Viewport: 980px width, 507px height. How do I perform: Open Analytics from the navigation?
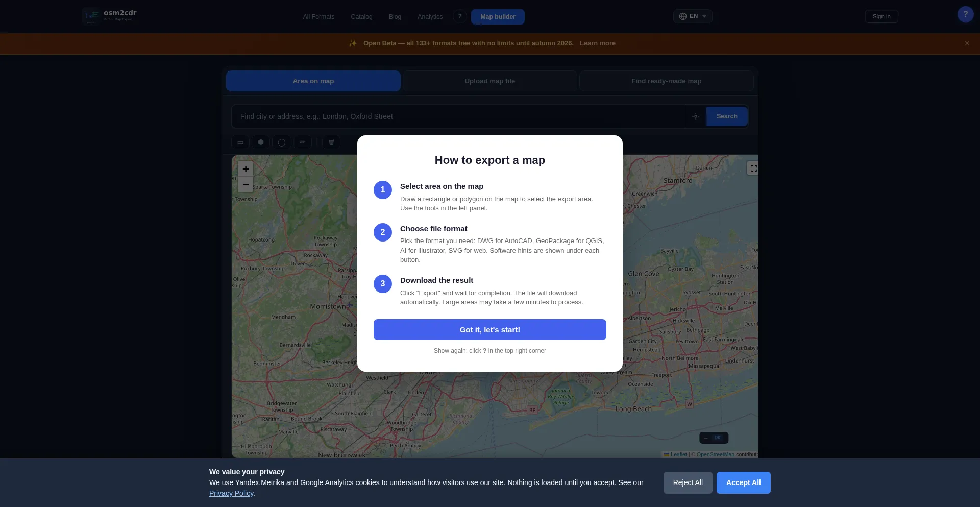(x=430, y=17)
